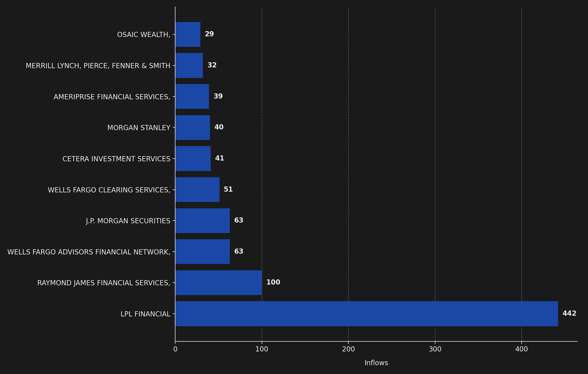Select the value label 40
The height and width of the screenshot is (374, 588).
219,127
